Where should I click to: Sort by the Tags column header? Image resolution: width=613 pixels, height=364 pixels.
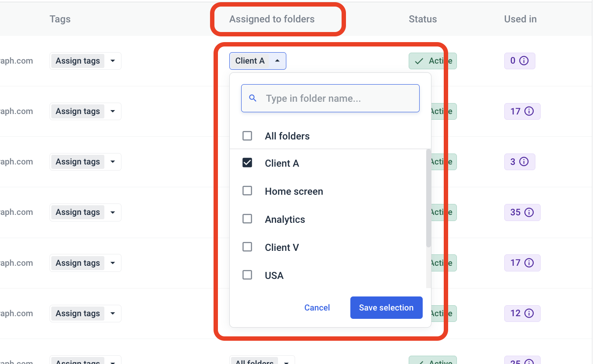(x=60, y=19)
